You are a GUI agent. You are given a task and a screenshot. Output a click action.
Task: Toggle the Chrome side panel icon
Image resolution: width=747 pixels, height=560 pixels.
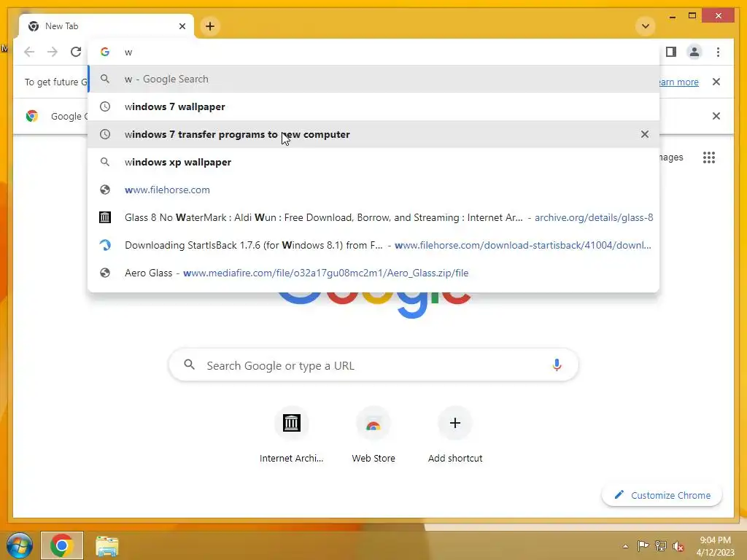click(x=671, y=52)
